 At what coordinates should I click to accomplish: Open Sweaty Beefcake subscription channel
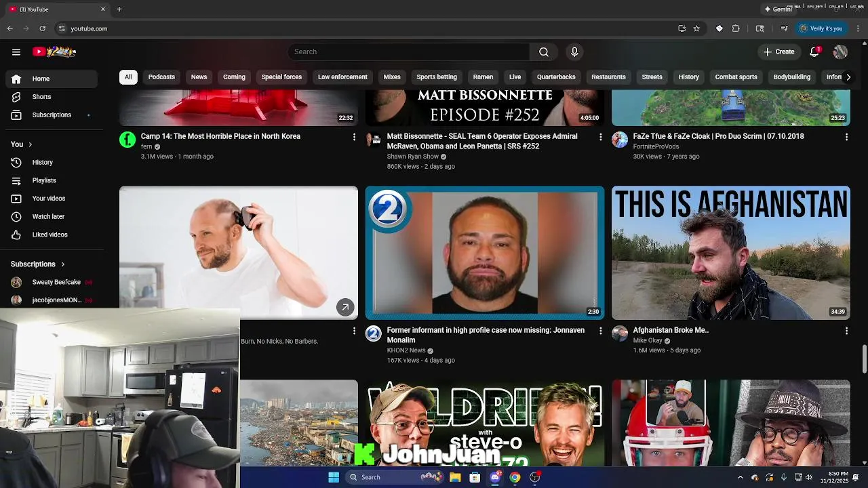point(52,282)
